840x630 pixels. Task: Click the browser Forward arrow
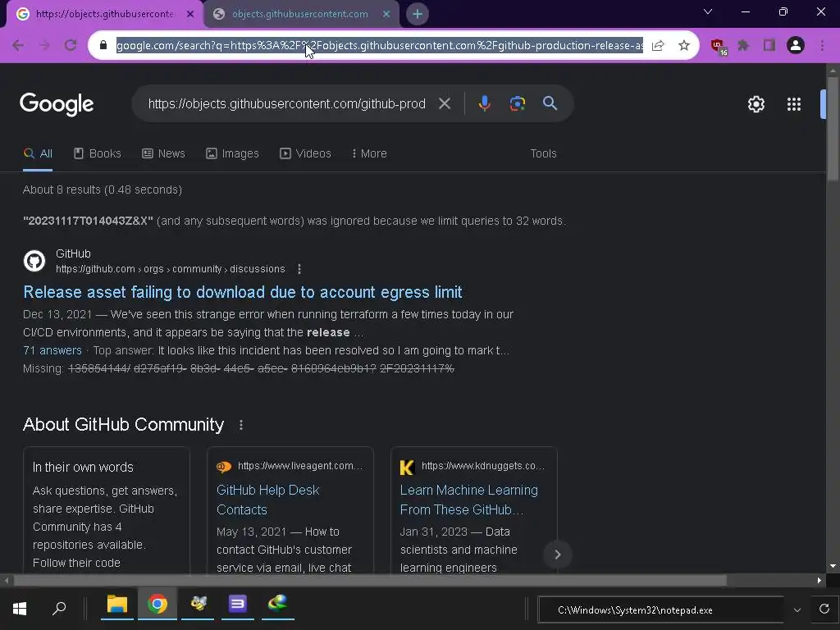click(44, 46)
